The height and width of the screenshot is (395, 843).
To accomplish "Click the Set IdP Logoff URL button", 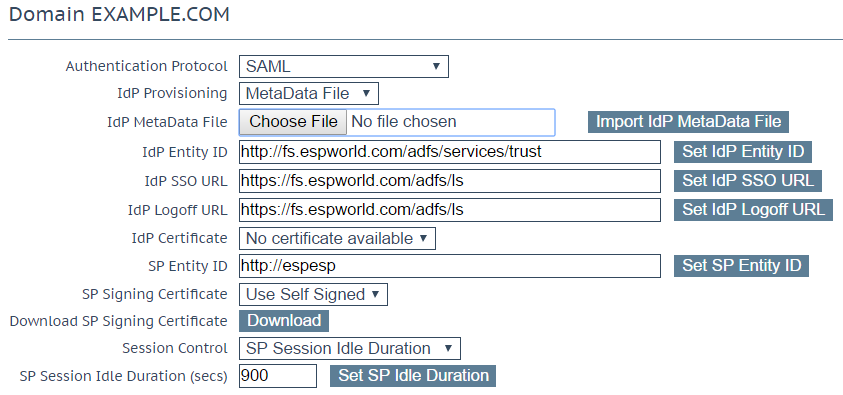I will point(753,210).
